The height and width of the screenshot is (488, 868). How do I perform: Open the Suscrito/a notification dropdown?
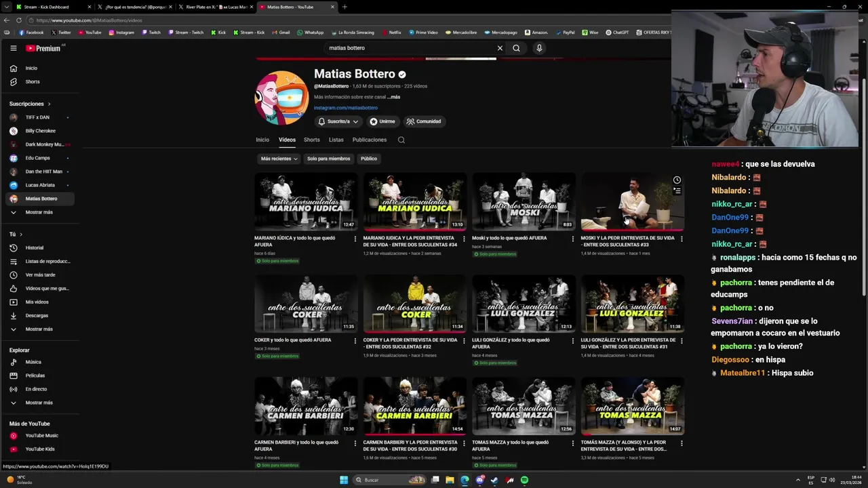pyautogui.click(x=338, y=121)
